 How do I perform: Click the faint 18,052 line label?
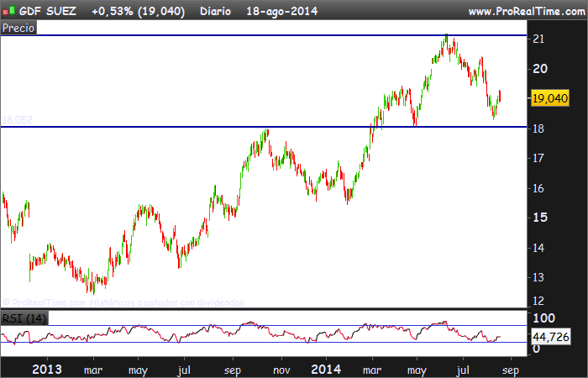pyautogui.click(x=18, y=120)
